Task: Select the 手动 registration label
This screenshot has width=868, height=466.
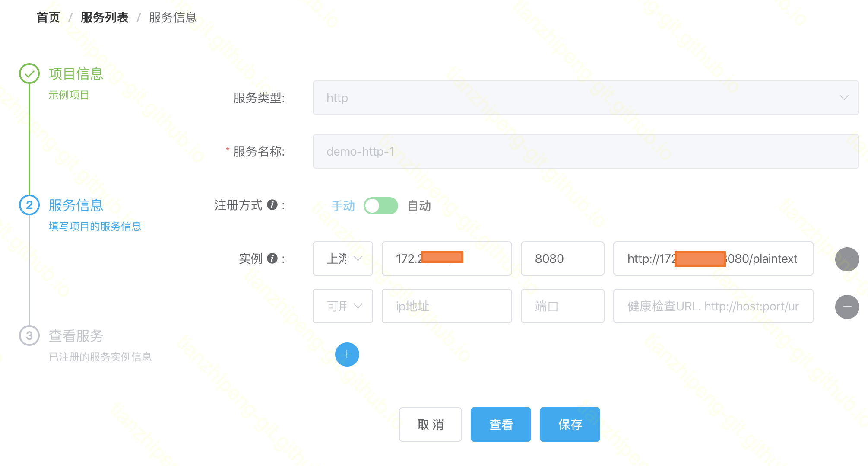Action: 343,206
